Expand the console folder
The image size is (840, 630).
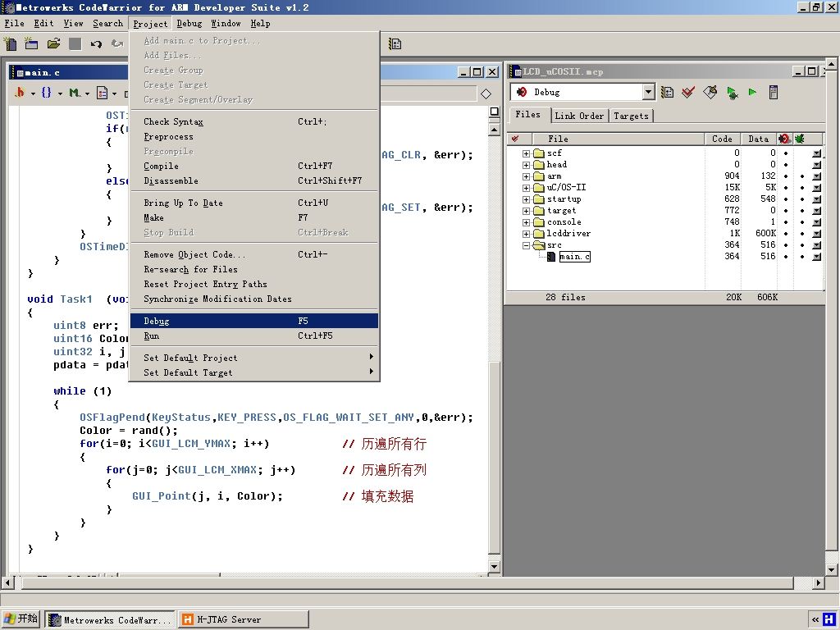click(526, 222)
